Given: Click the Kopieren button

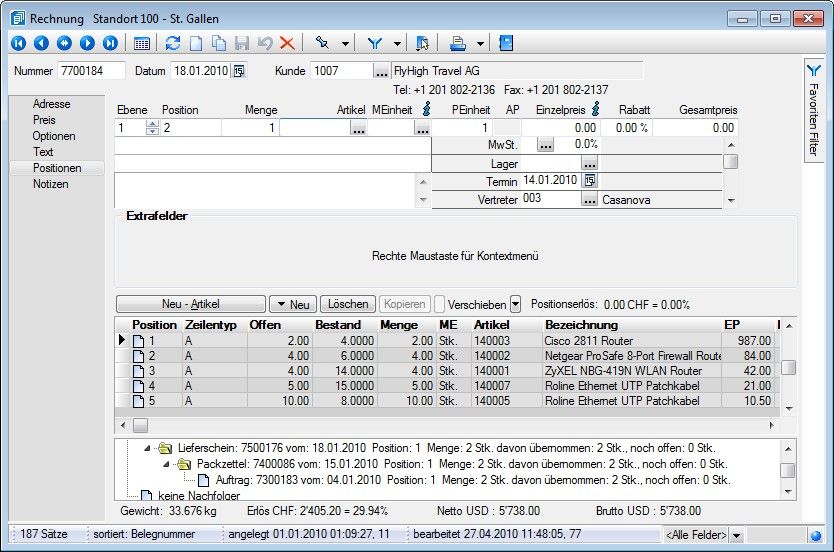Looking at the screenshot, I should [404, 304].
